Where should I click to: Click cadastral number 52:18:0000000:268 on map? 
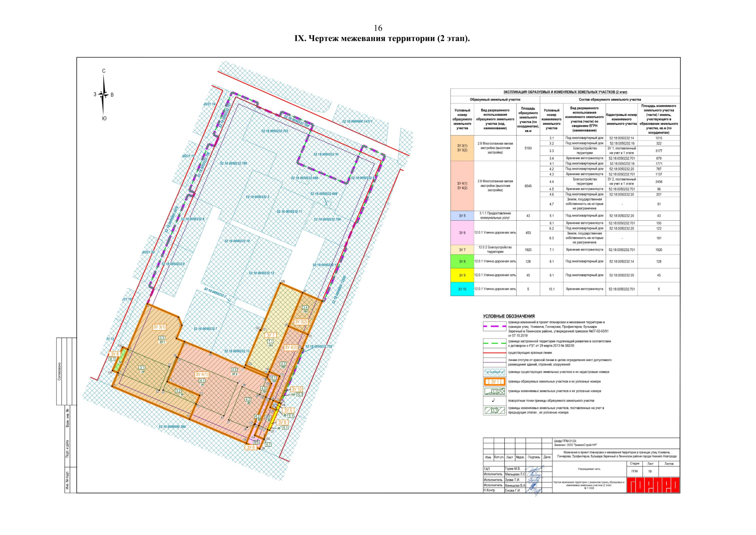[x=172, y=427]
